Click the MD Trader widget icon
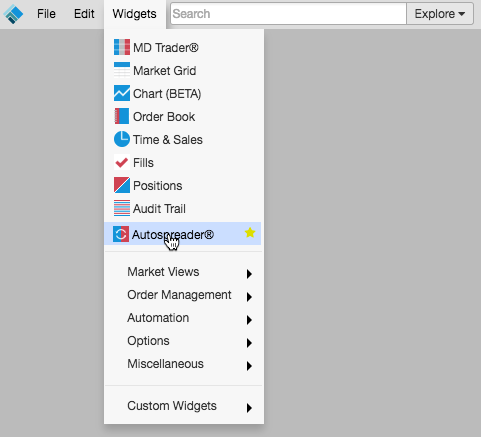The image size is (481, 437). point(122,47)
